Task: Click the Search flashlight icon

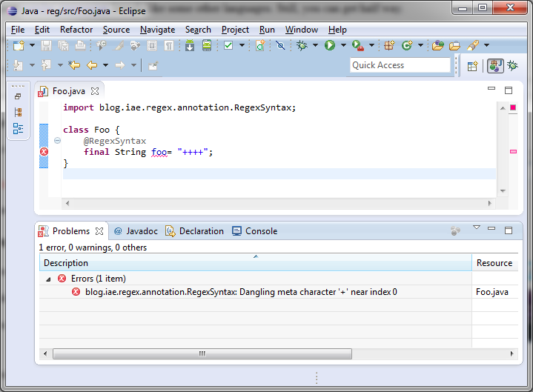Action: click(x=473, y=45)
